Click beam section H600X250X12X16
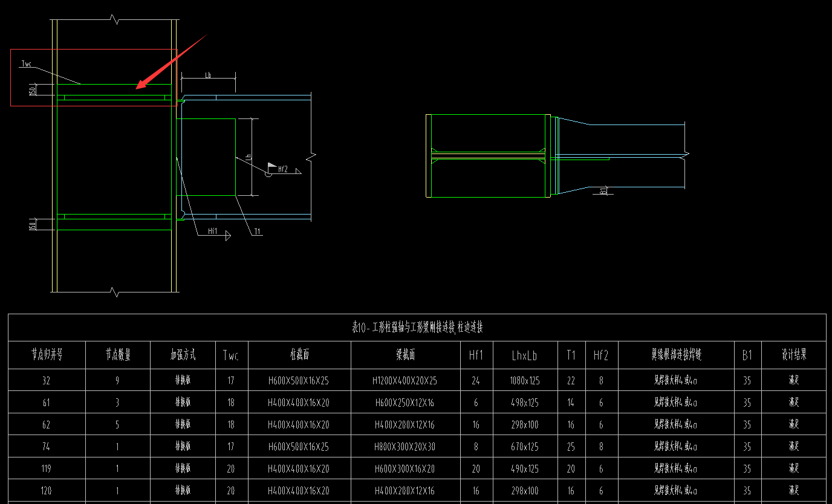This screenshot has width=832, height=504. pos(405,402)
